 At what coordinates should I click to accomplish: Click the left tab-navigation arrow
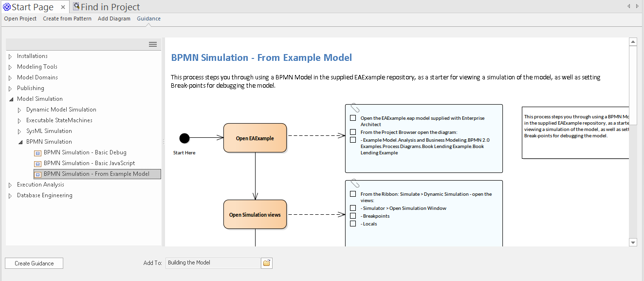tap(628, 5)
